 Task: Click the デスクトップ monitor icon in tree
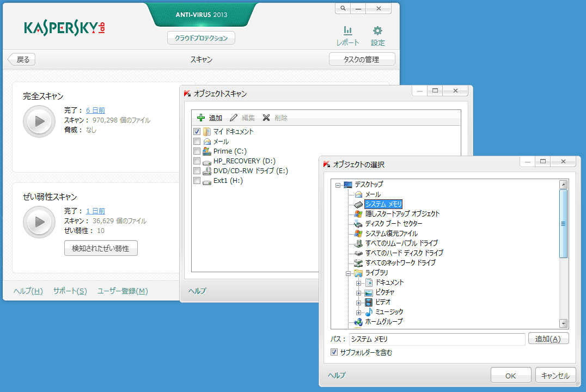(x=348, y=185)
